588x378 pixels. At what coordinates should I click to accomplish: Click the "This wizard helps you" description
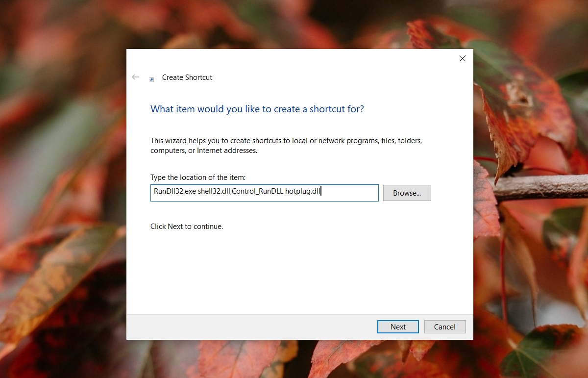tap(286, 146)
